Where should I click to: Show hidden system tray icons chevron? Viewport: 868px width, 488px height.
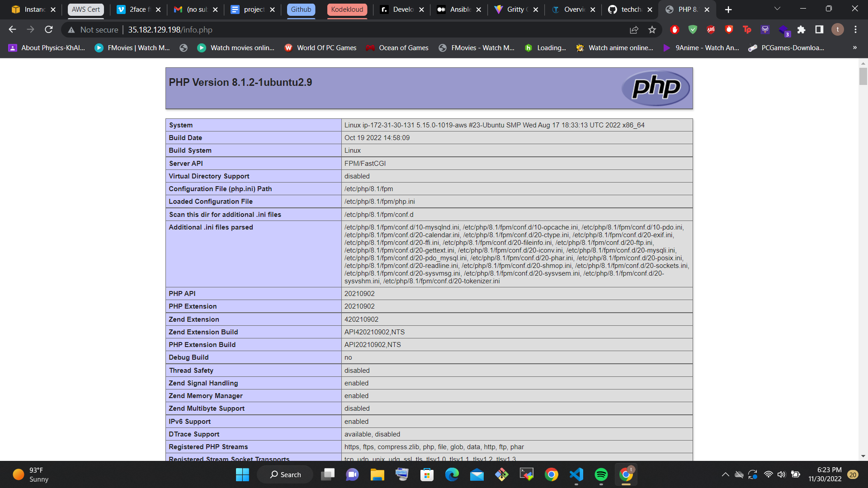coord(725,474)
